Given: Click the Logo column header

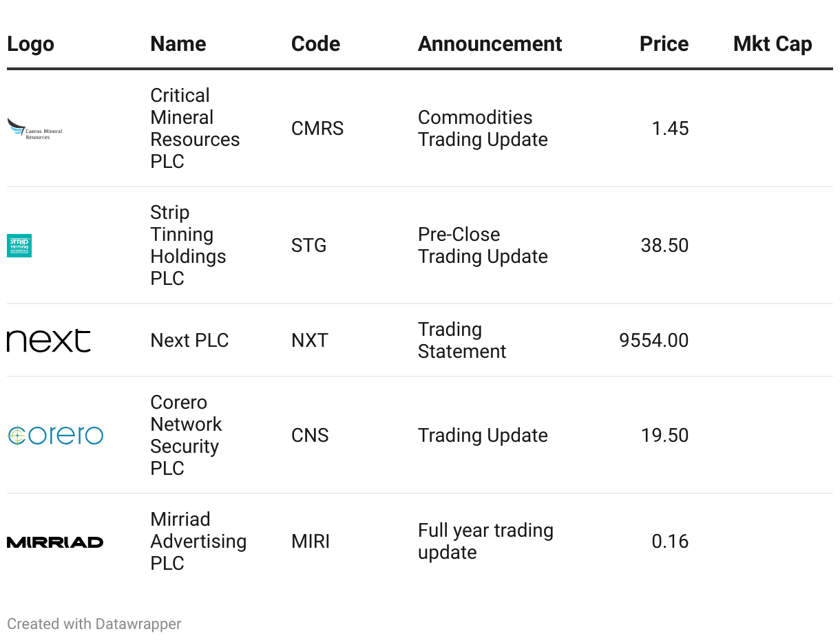Looking at the screenshot, I should (30, 44).
